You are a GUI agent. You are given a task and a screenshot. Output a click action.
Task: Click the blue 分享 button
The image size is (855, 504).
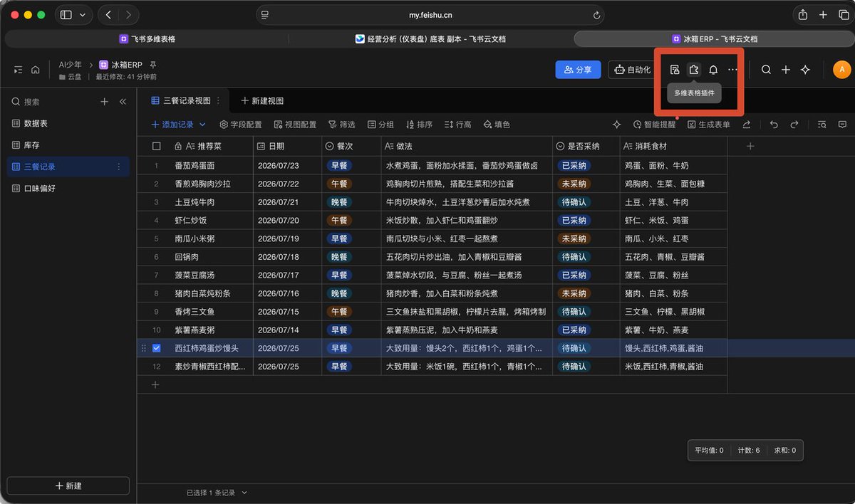(578, 70)
